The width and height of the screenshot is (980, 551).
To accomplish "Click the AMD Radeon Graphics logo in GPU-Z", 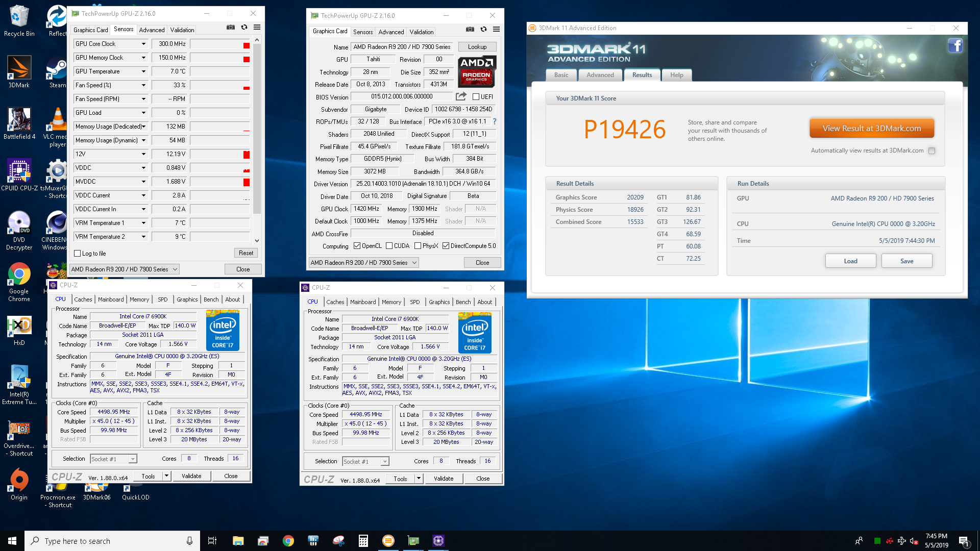I will pyautogui.click(x=477, y=71).
